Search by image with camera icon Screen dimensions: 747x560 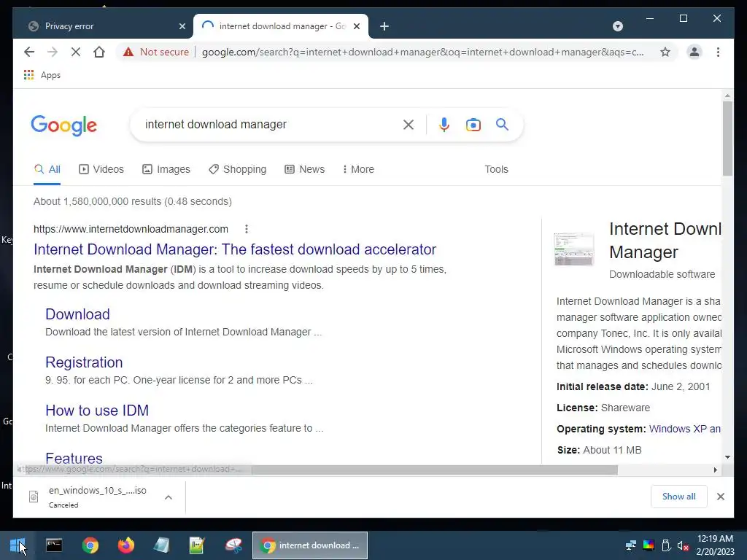[473, 125]
